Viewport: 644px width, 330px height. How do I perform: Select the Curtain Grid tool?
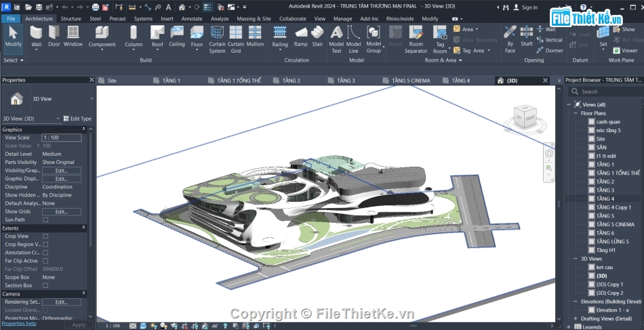click(236, 39)
